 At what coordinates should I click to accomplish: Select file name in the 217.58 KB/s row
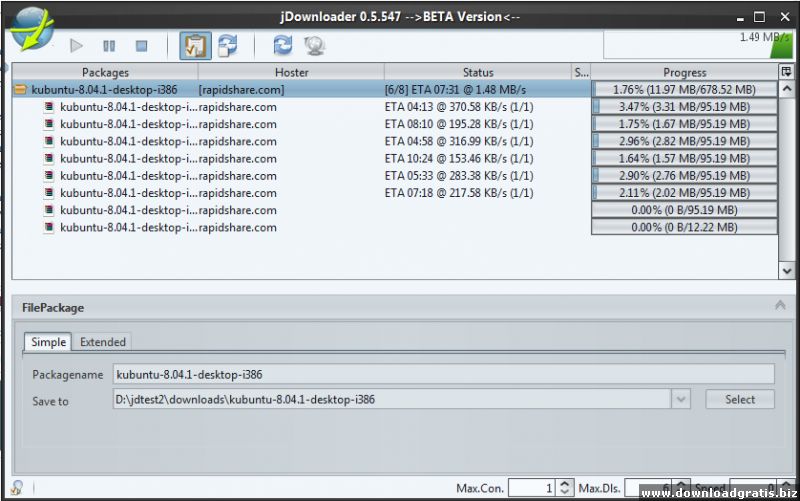pos(129,193)
